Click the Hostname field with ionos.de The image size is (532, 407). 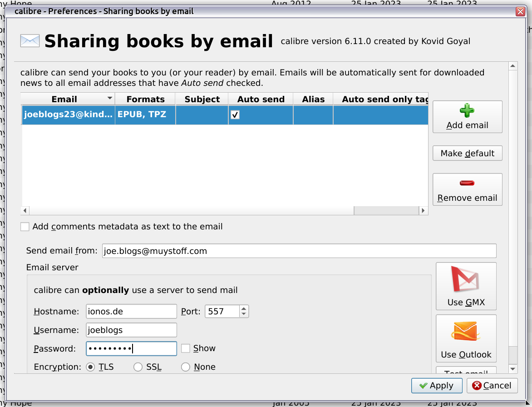pos(131,311)
